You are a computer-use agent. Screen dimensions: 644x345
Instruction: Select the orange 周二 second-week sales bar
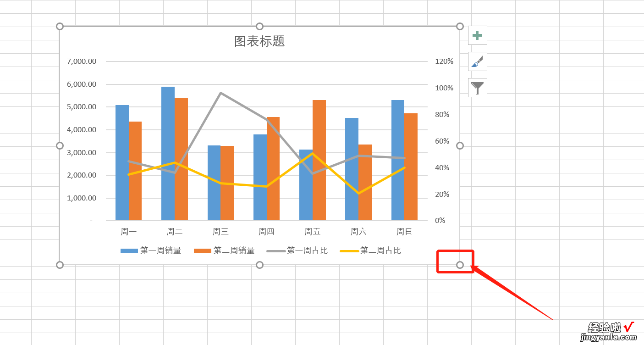(x=181, y=159)
